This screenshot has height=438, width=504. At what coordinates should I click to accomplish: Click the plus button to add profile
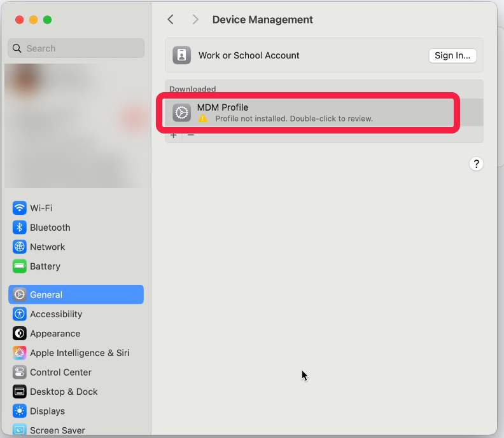(174, 135)
